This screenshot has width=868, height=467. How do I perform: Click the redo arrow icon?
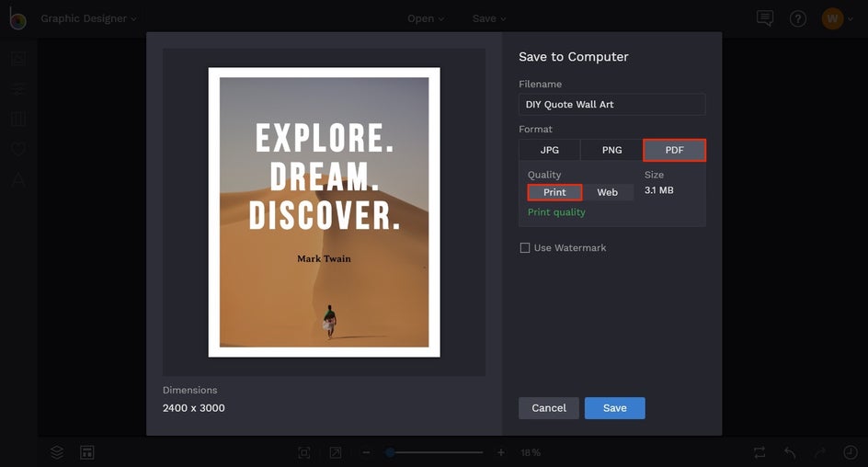click(820, 452)
